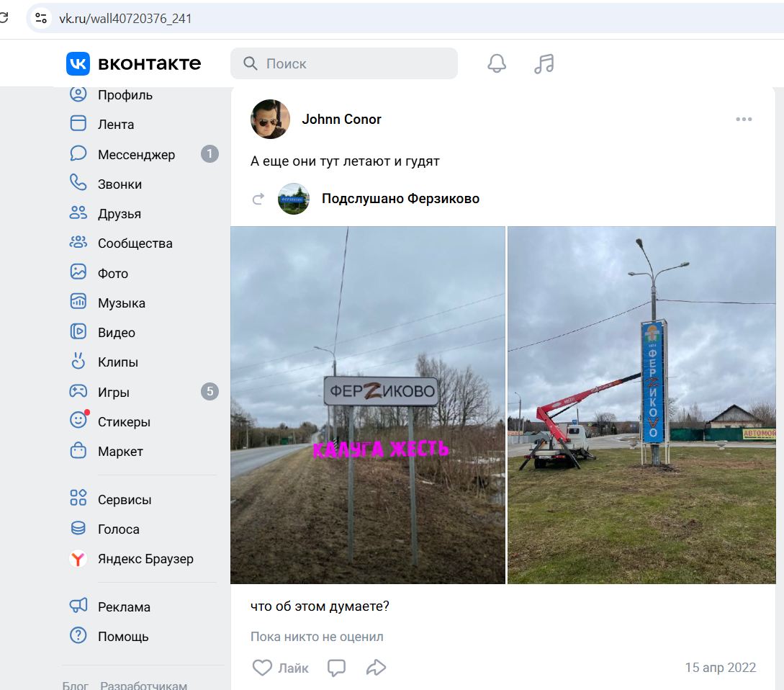
Task: Click the Голоса coins icon
Action: point(78,528)
